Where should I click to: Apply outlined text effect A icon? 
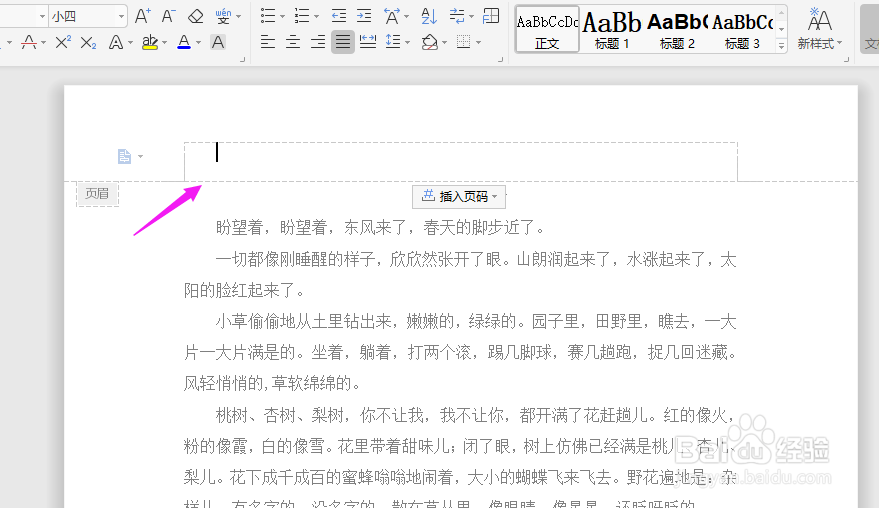(x=115, y=42)
